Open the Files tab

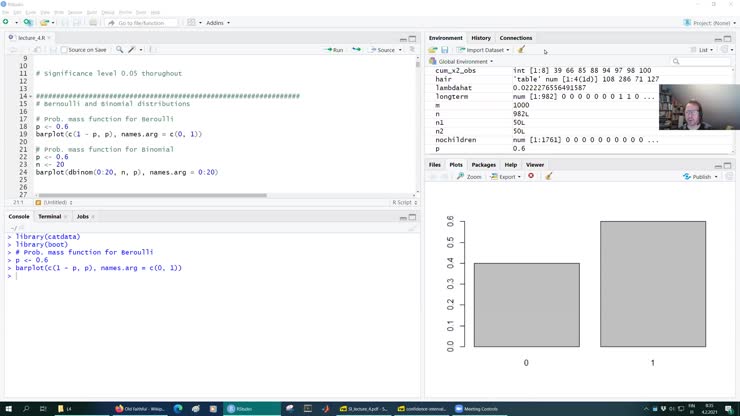coord(435,165)
